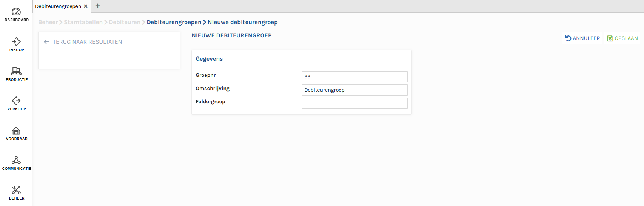The width and height of the screenshot is (644, 206).
Task: Close the Debiteurengroepen tab
Action: pos(86,6)
